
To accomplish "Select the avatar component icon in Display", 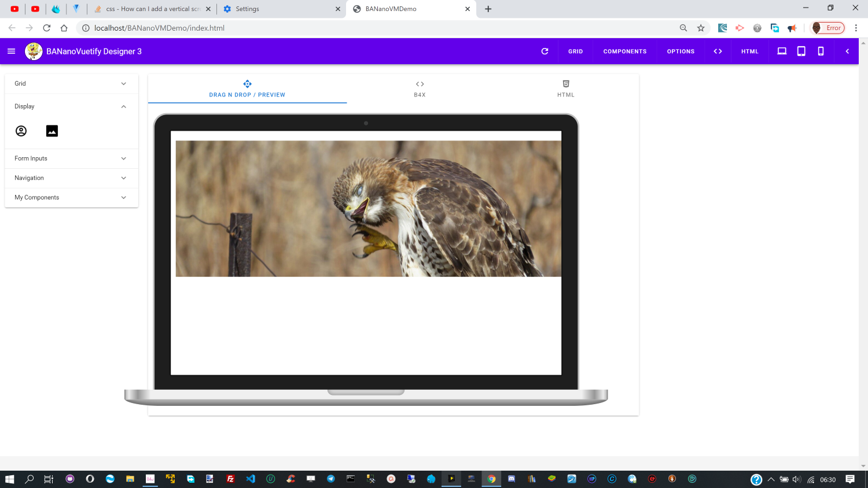I will (21, 131).
